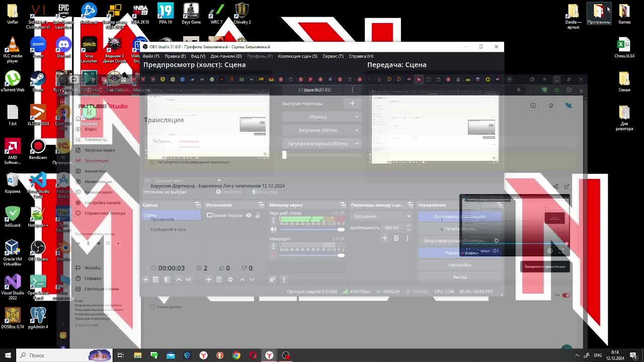Open VLC media player desktop shortcut
The height and width of the screenshot is (362, 644).
pyautogui.click(x=13, y=50)
